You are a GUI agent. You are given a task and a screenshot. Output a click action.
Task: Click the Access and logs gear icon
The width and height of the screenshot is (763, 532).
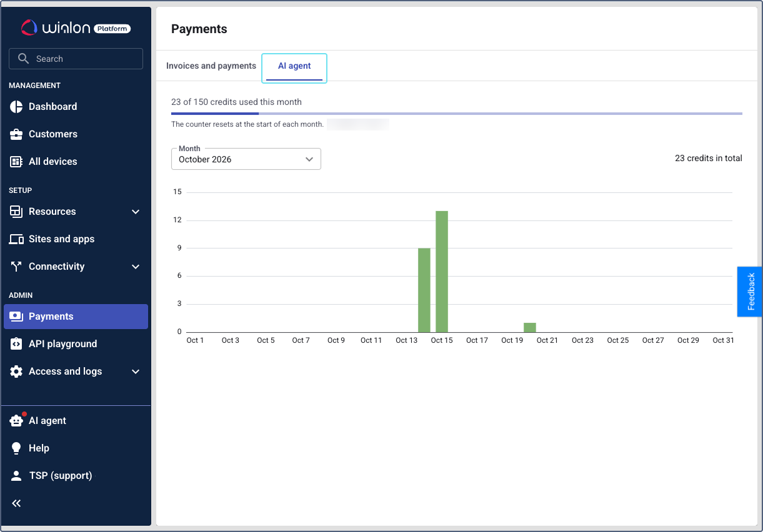tap(16, 372)
